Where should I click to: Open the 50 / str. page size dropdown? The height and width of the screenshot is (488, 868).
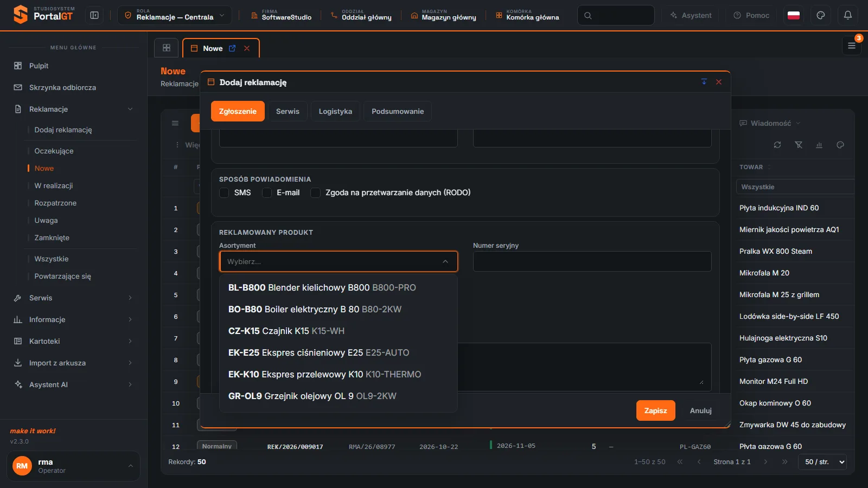click(822, 462)
